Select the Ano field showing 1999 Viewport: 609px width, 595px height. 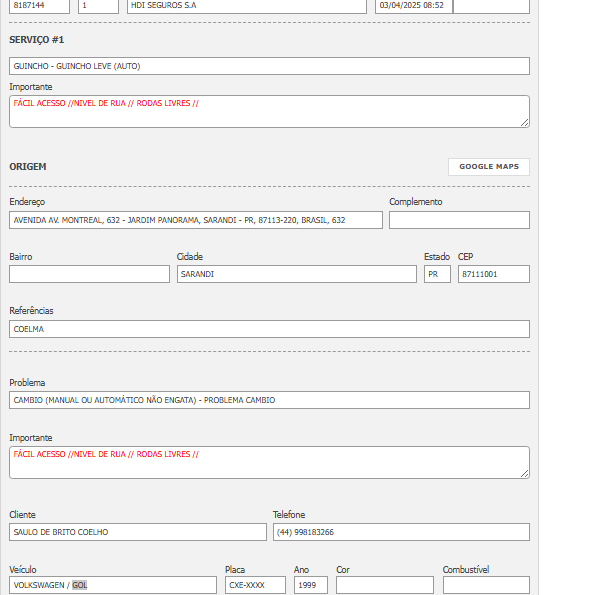click(x=310, y=585)
